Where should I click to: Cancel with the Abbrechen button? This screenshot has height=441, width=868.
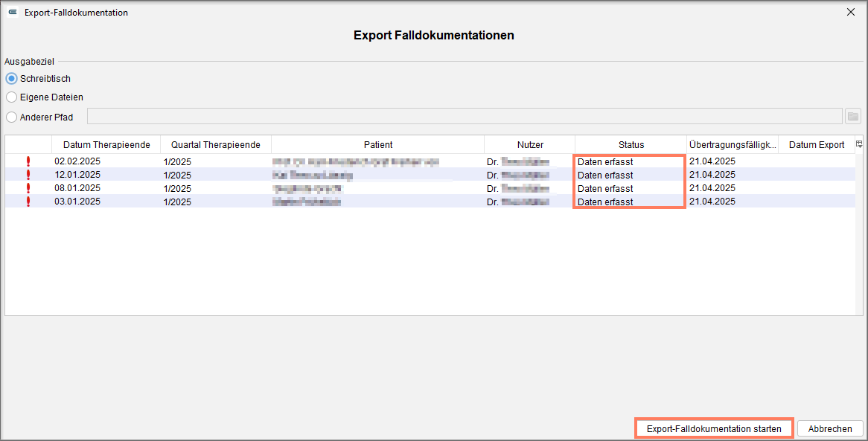coord(830,429)
